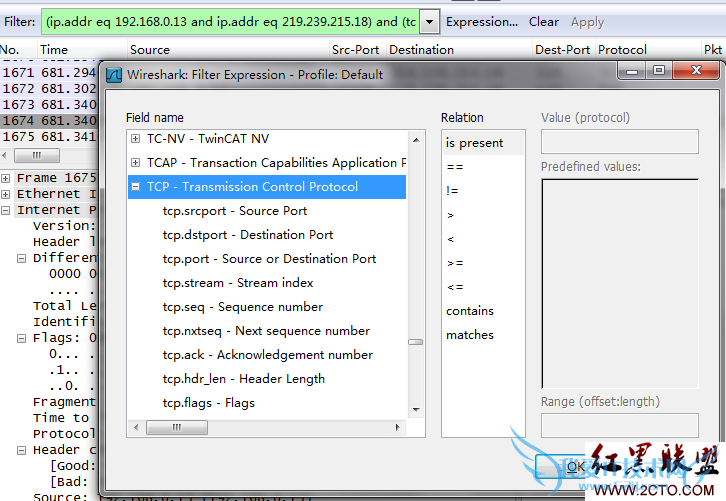
Task: Click Field name horizontal scrollbar thumb
Action: (x=177, y=427)
